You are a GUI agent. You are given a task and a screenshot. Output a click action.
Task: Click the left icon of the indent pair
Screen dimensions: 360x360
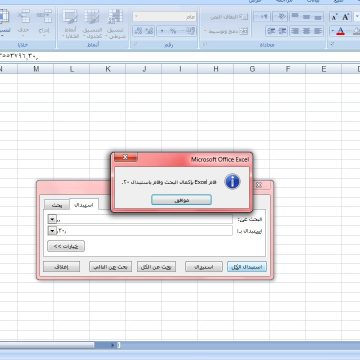pyautogui.click(x=271, y=31)
